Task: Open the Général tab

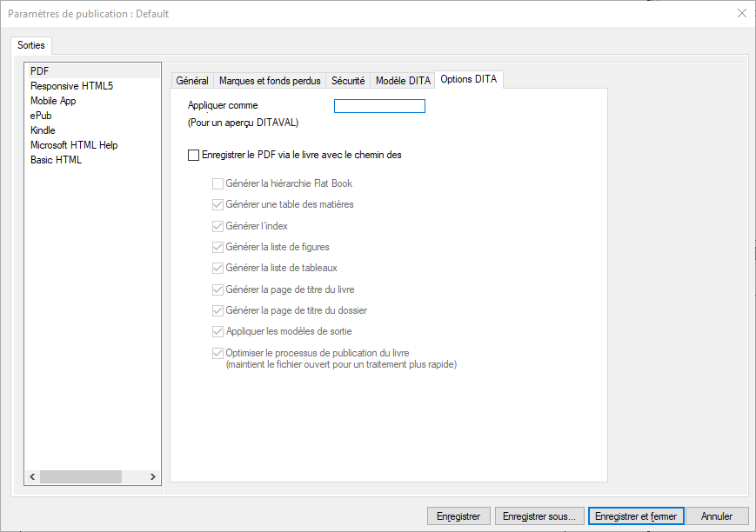Action: tap(192, 81)
